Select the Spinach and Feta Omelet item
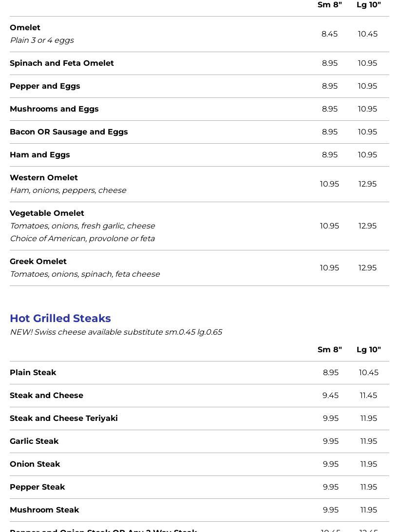 (x=62, y=63)
